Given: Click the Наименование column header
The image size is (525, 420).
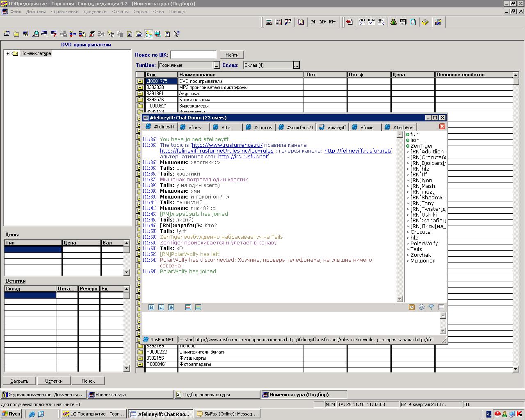Looking at the screenshot, I should pyautogui.click(x=240, y=75).
